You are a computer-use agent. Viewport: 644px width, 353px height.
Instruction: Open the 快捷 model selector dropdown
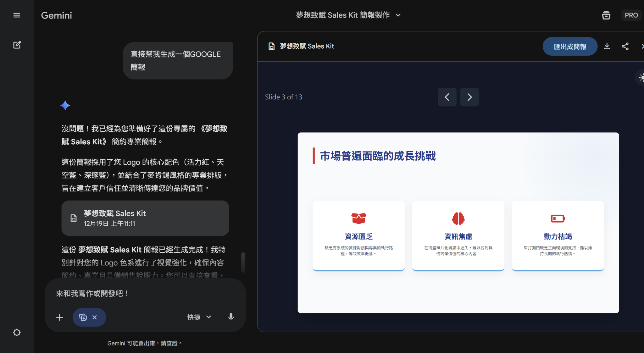tap(199, 317)
